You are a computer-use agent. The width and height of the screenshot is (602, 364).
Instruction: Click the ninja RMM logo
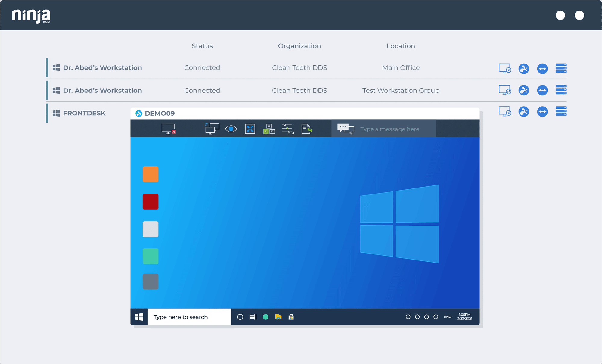point(30,15)
